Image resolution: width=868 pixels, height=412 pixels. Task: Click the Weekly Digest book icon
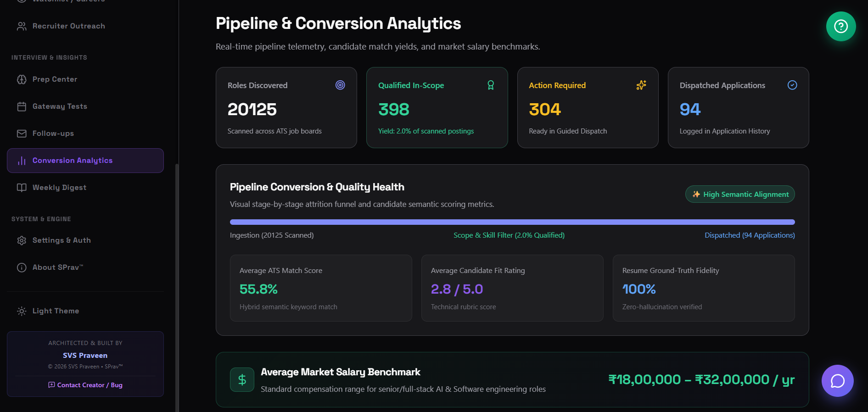22,188
